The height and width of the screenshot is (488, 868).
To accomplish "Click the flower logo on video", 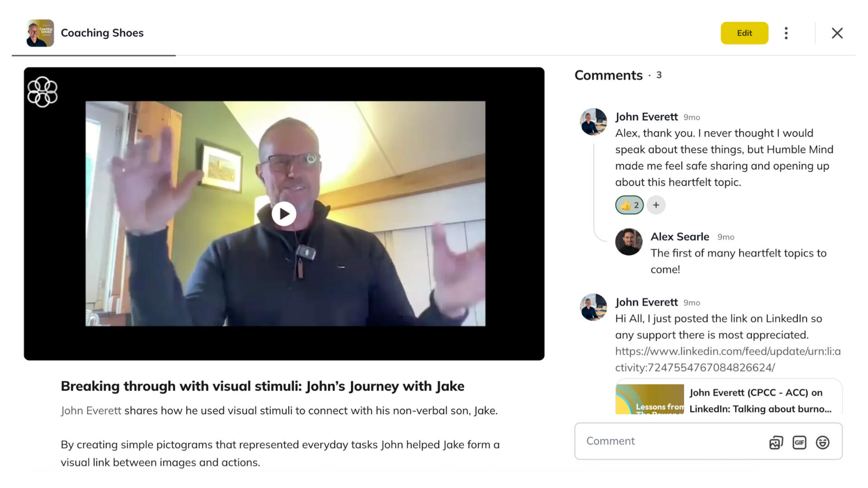I will (43, 92).
